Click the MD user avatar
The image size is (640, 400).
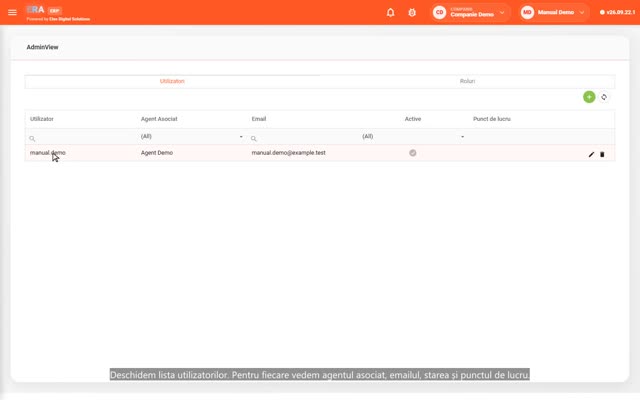pos(527,12)
